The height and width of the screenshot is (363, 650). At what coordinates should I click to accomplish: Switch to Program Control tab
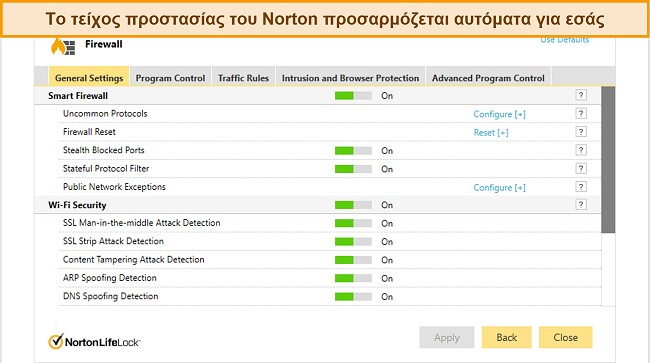(170, 77)
